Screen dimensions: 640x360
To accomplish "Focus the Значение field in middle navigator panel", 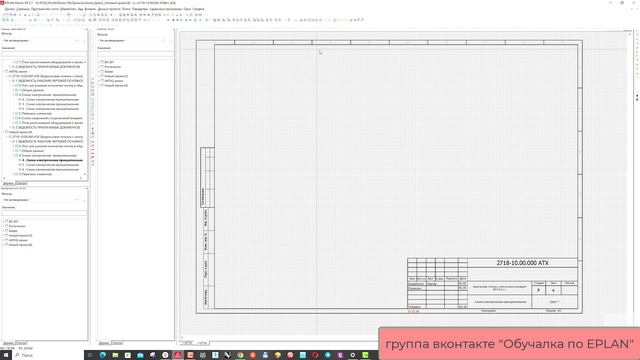I will tap(136, 54).
